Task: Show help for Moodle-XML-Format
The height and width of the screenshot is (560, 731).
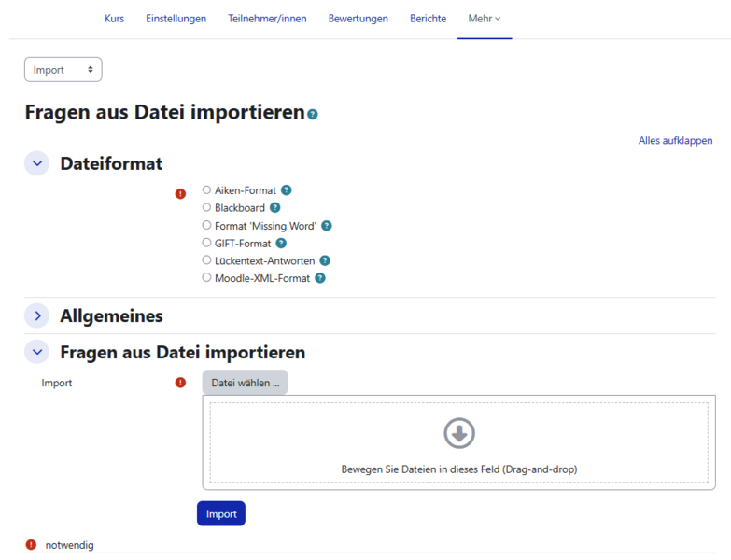Action: tap(320, 278)
